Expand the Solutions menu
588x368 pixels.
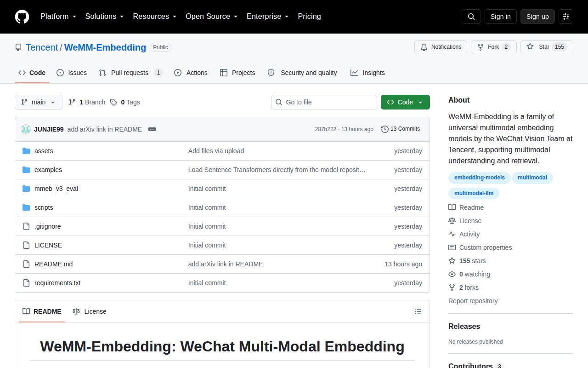pyautogui.click(x=104, y=17)
